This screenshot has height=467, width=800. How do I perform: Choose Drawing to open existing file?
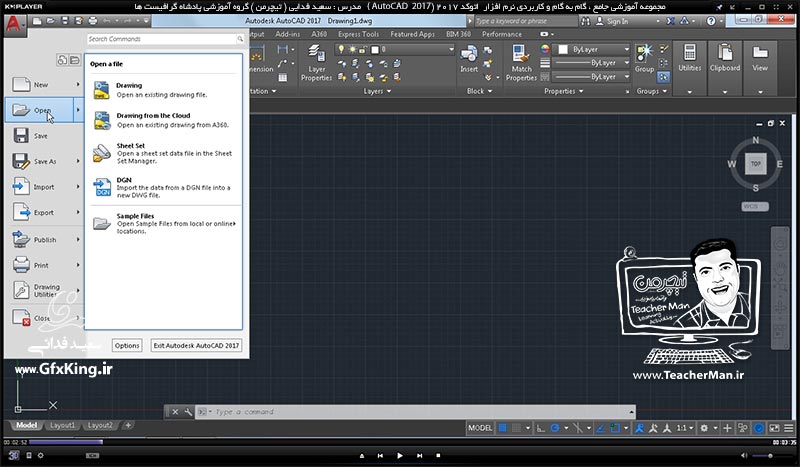[163, 90]
